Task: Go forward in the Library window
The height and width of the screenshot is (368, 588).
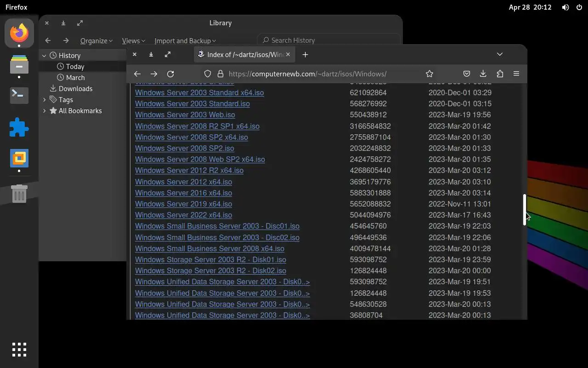Action: tap(66, 40)
